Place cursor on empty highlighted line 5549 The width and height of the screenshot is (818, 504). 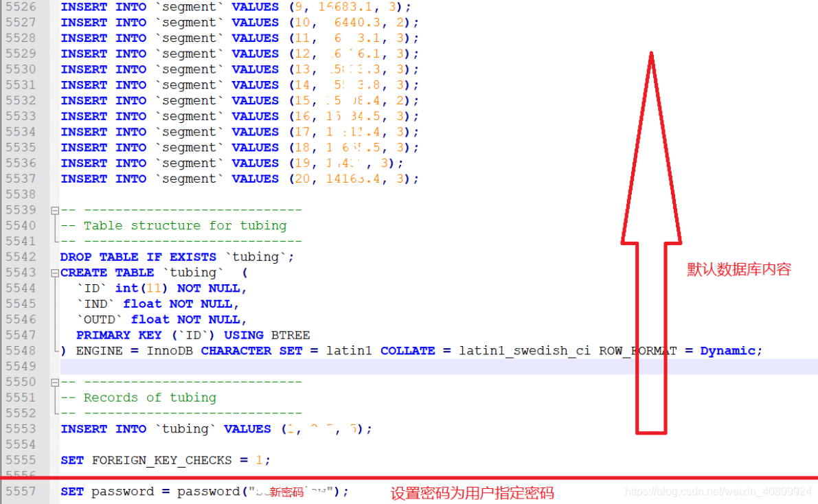pos(439,367)
